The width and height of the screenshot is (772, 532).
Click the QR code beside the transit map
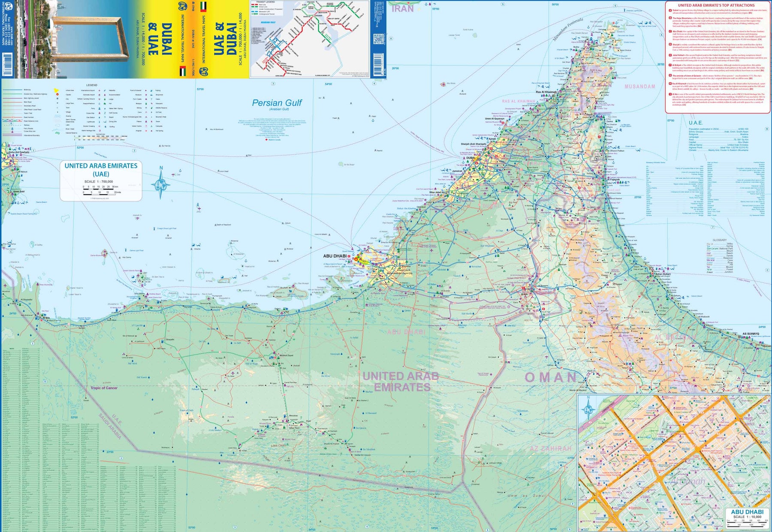click(378, 39)
